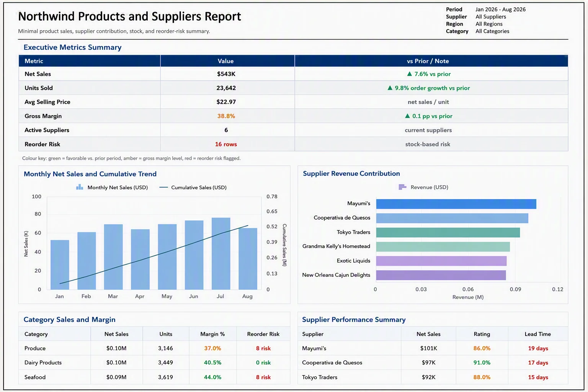
Task: Click the 23,642 Units Sold value
Action: tap(226, 88)
